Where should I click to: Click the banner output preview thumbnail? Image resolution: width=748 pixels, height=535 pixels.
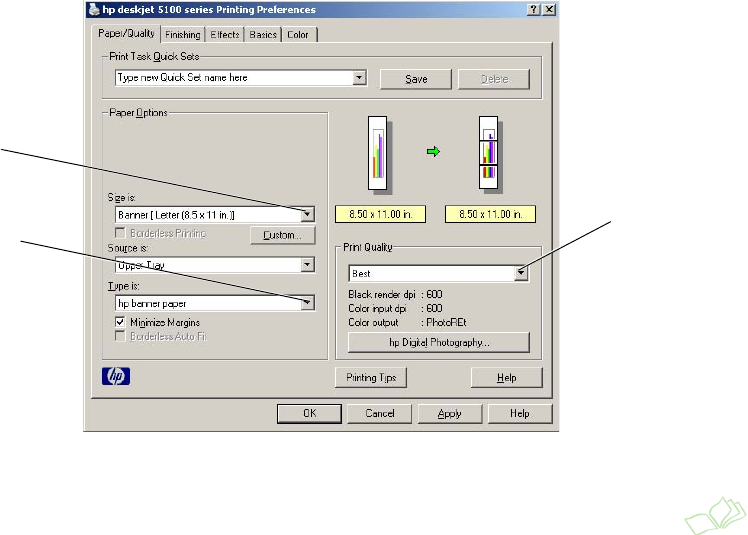coord(489,154)
